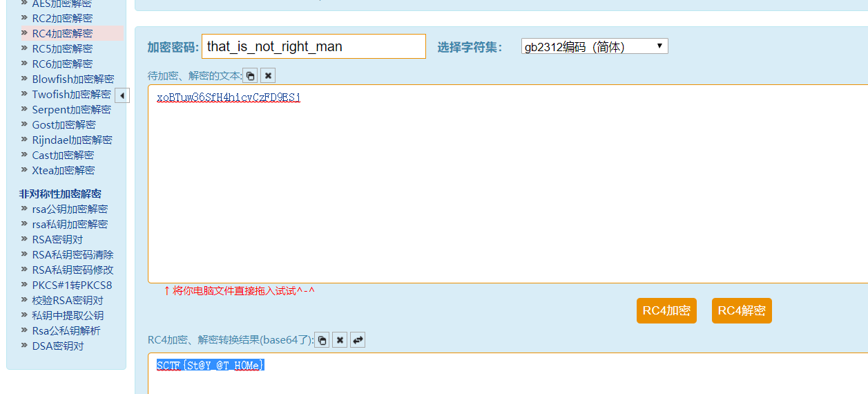868x394 pixels.
Task: Clear the input text with X icon
Action: pyautogui.click(x=269, y=75)
